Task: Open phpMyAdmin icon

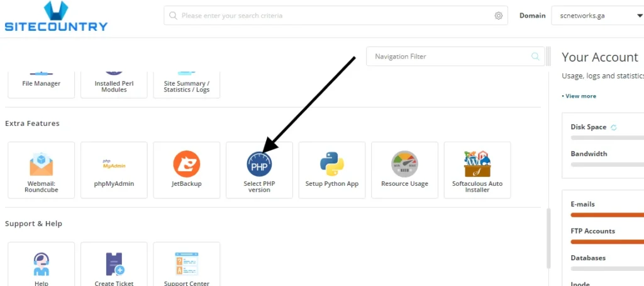Action: click(x=114, y=164)
